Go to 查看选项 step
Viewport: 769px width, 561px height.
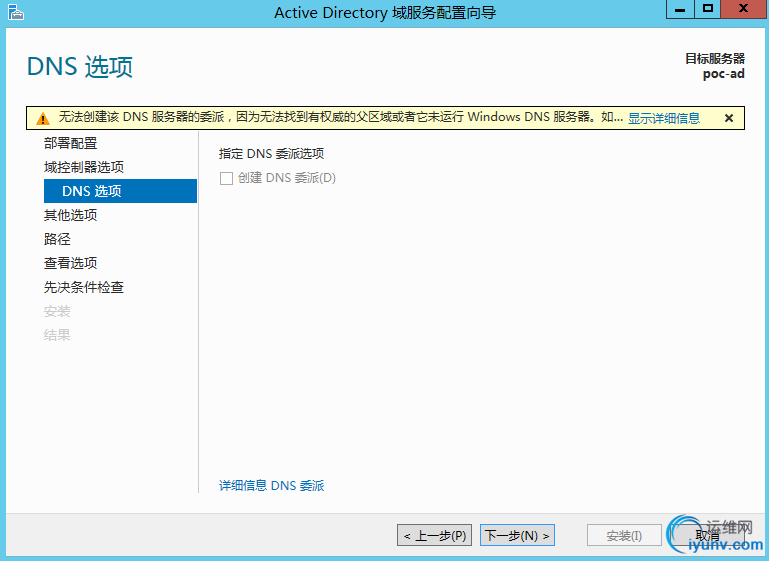pos(71,263)
